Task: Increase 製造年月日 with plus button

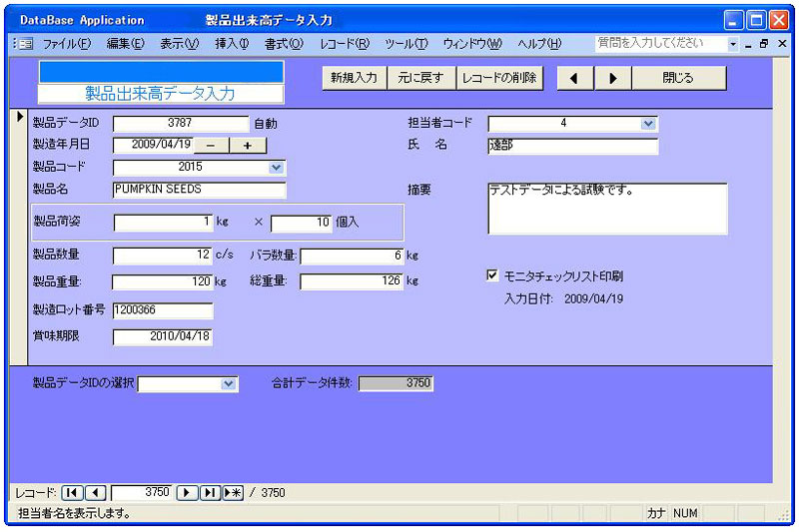Action: (x=248, y=145)
